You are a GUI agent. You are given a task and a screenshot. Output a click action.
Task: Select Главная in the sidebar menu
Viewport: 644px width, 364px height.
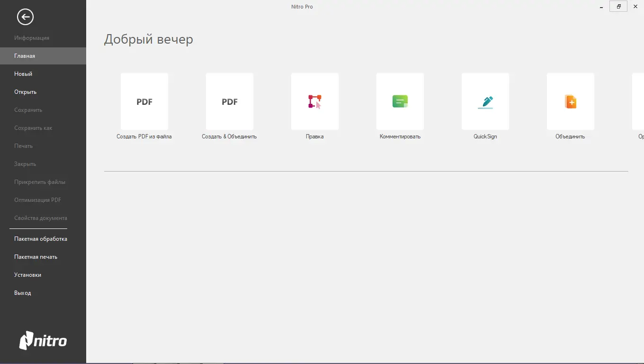(x=43, y=56)
